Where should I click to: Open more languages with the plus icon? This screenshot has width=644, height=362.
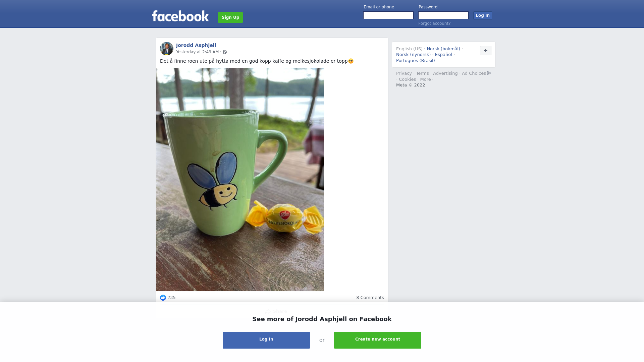[x=486, y=51]
